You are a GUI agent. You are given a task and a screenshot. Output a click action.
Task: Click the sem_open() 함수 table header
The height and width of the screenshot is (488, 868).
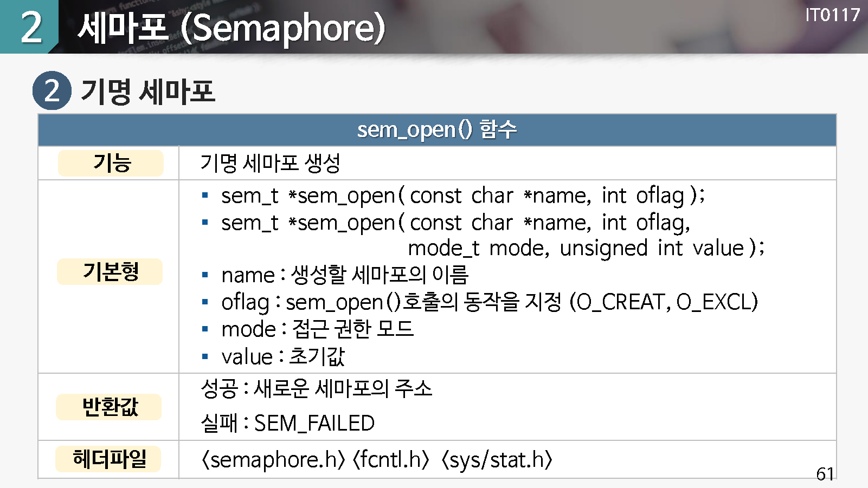click(x=437, y=130)
